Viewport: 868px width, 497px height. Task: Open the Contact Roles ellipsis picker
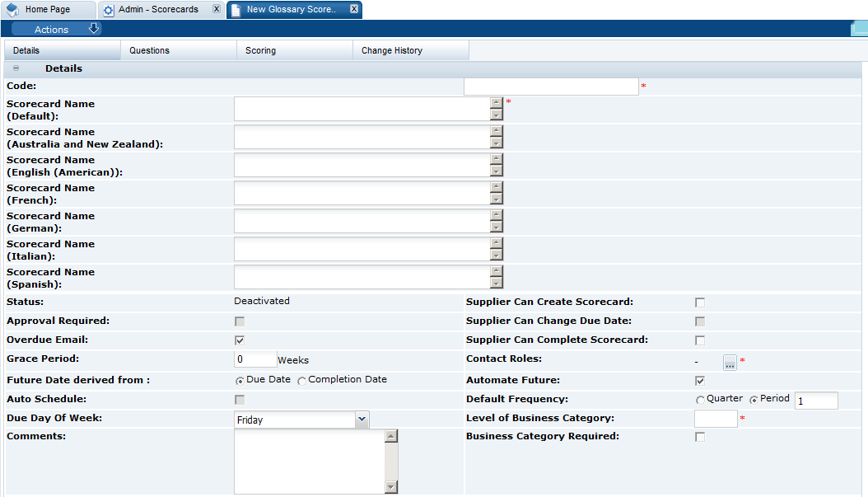730,362
